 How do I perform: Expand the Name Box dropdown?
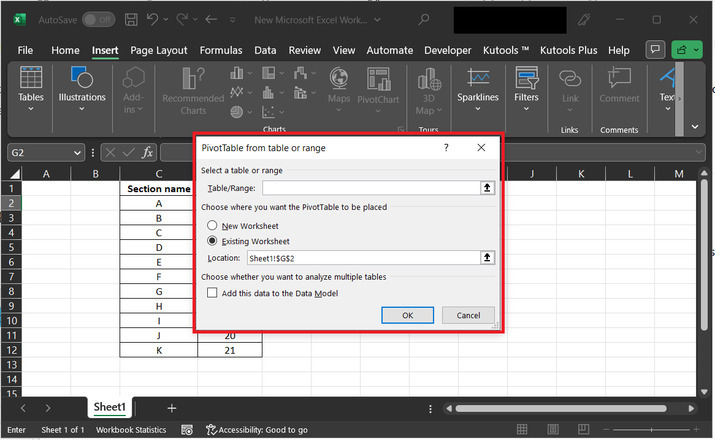pos(78,152)
